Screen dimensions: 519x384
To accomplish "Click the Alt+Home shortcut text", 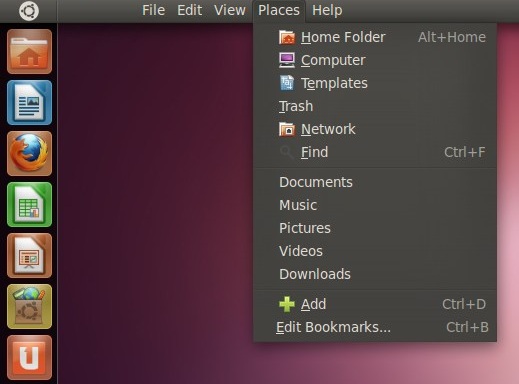I will click(x=452, y=37).
